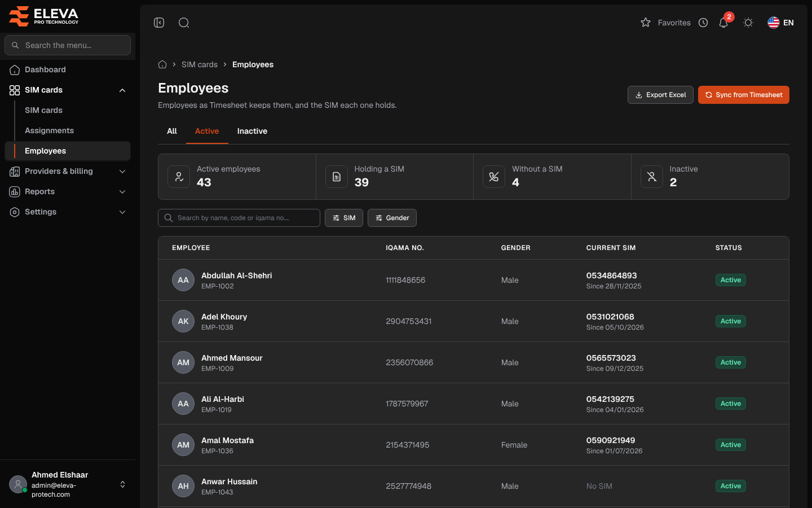Open the recent history clock icon
812x508 pixels.
[703, 23]
